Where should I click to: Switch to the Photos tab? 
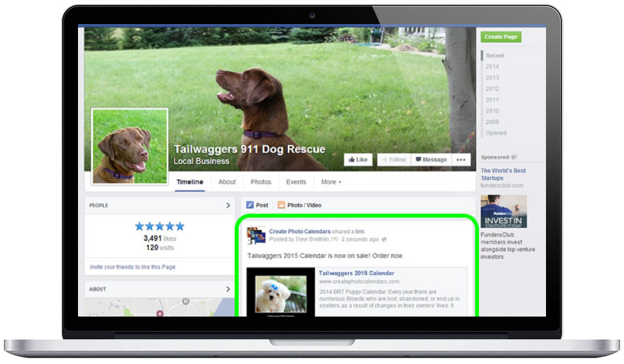261,182
